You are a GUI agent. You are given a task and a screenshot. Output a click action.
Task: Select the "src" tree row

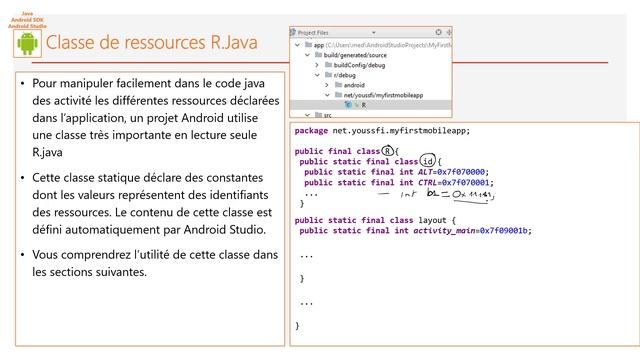pyautogui.click(x=327, y=116)
